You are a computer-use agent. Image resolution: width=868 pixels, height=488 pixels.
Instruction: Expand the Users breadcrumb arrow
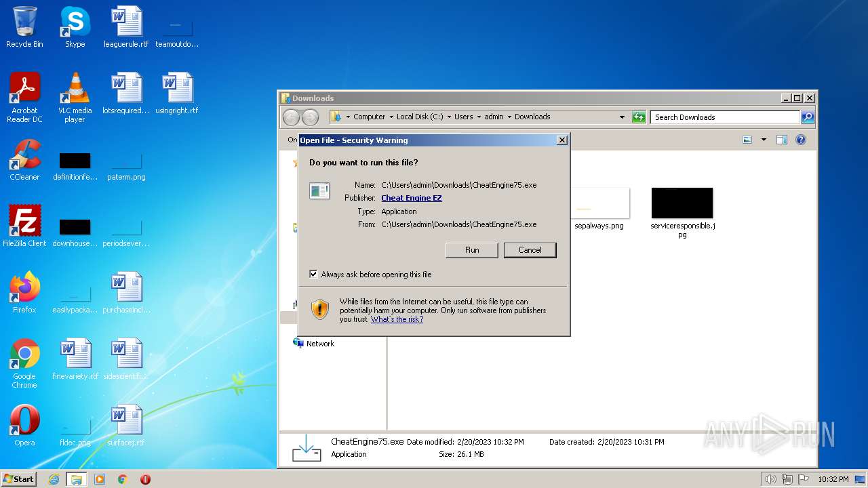(x=479, y=117)
